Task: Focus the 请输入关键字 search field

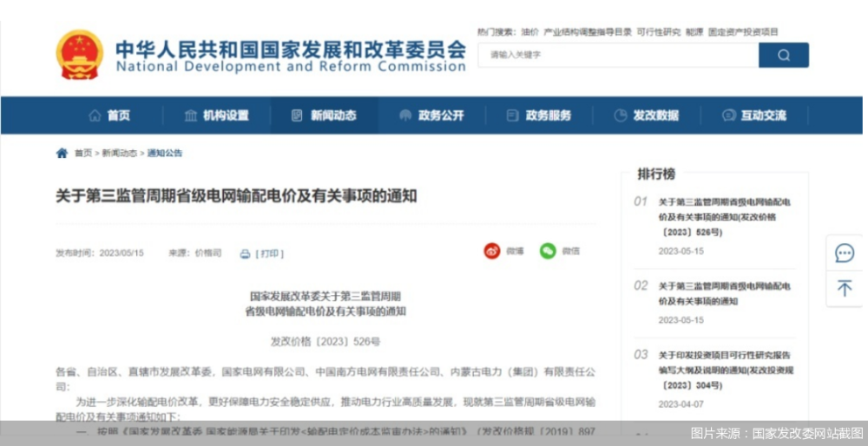Action: click(618, 55)
